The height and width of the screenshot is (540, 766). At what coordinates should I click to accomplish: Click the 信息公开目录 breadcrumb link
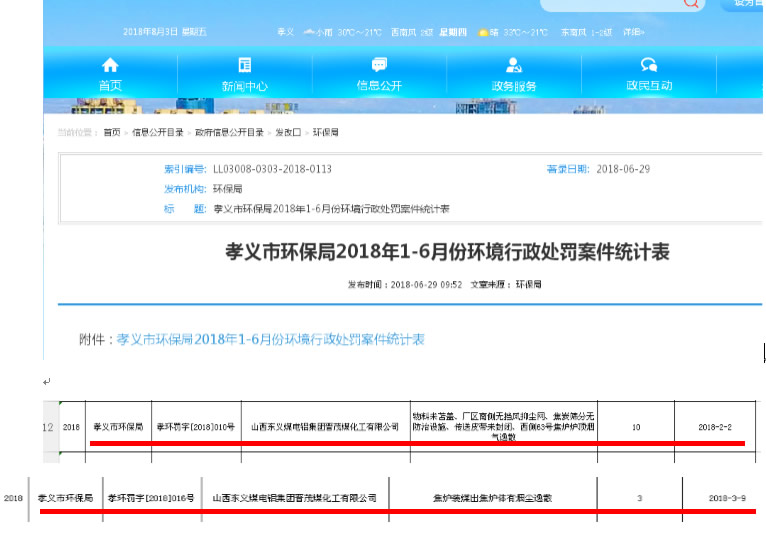pos(158,132)
